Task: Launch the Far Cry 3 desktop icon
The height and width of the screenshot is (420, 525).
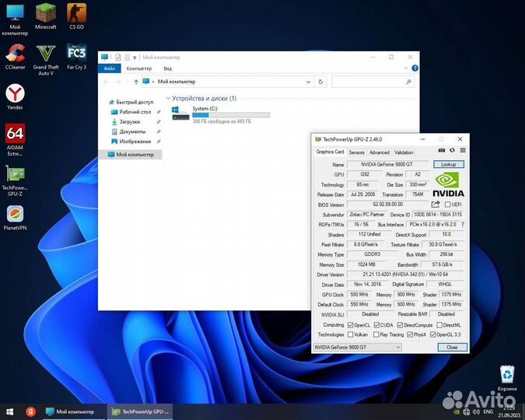Action: (x=76, y=57)
